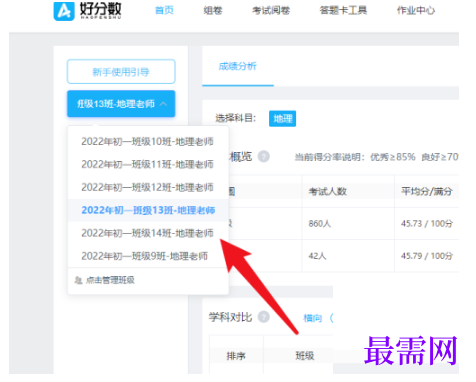Image resolution: width=476 pixels, height=382 pixels.
Task: Click the 860人 cell
Action: point(320,224)
